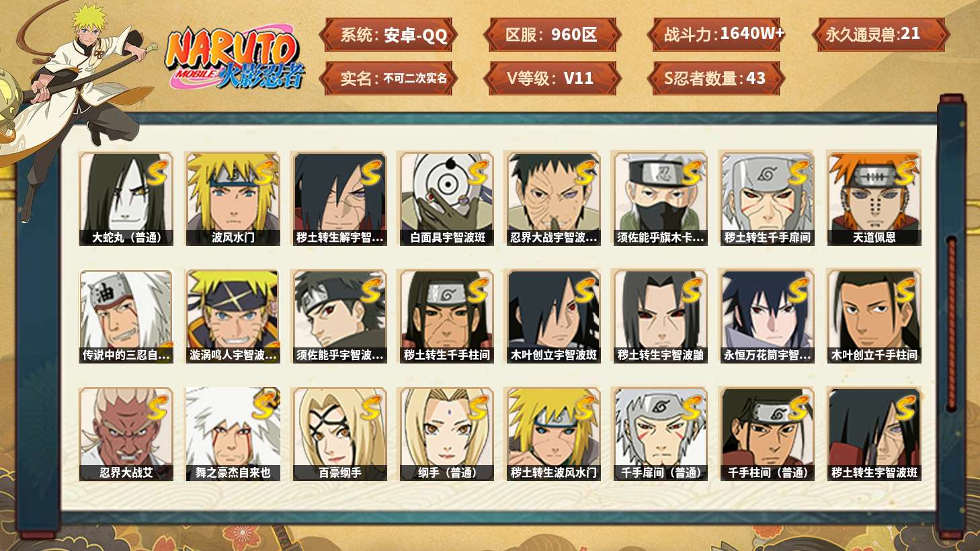Choose the 秽土转生千手扉间 portrait
This screenshot has width=980, height=551.
point(767,199)
